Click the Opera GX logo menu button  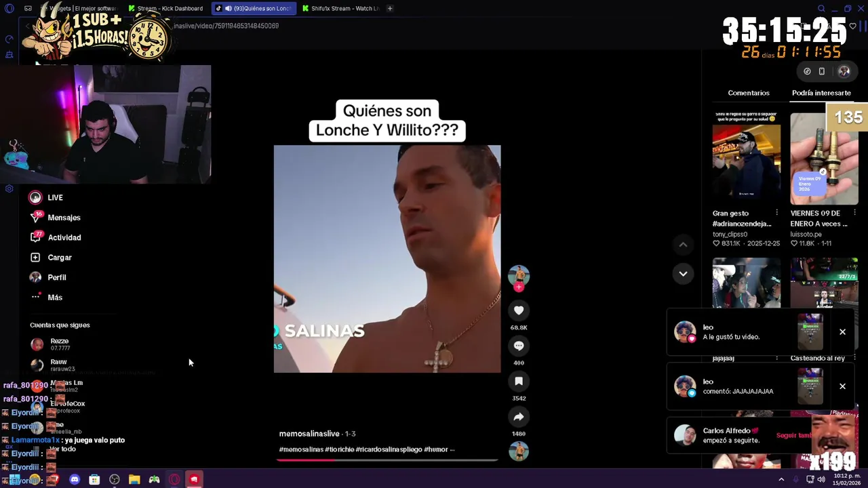[9, 8]
